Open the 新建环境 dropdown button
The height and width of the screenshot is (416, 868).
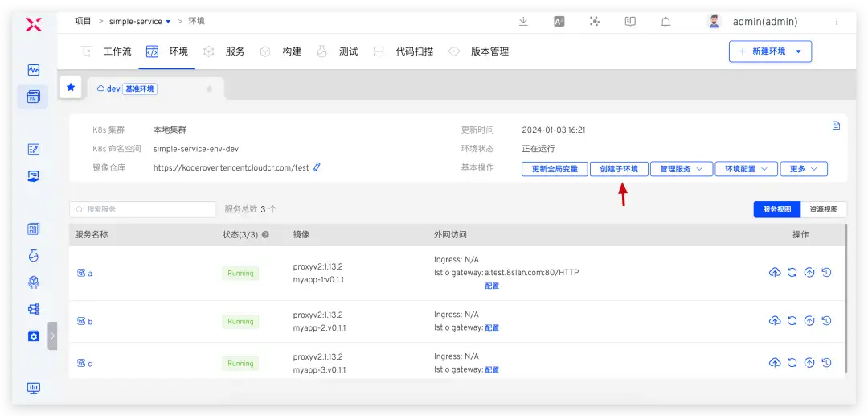[770, 51]
